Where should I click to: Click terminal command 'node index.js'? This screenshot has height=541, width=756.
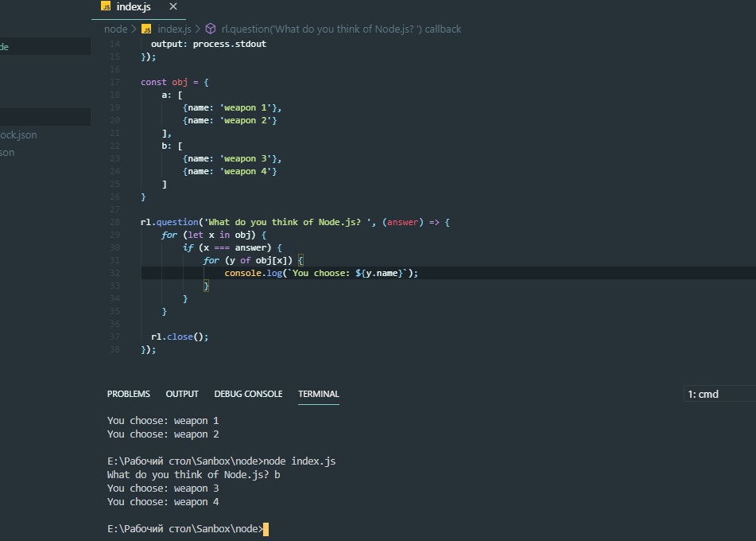click(x=300, y=461)
